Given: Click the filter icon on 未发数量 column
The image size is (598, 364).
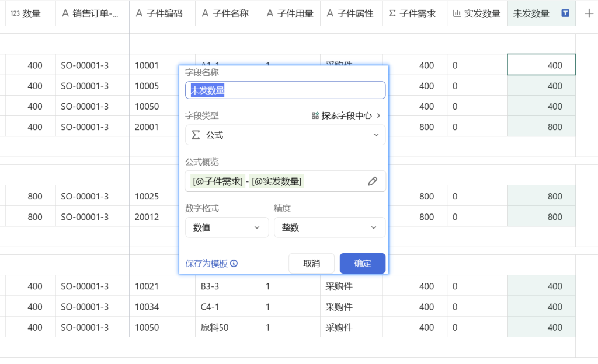Looking at the screenshot, I should tap(565, 13).
